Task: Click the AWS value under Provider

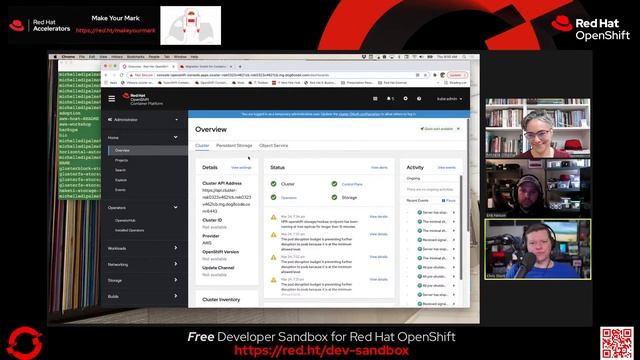Action: (x=207, y=243)
